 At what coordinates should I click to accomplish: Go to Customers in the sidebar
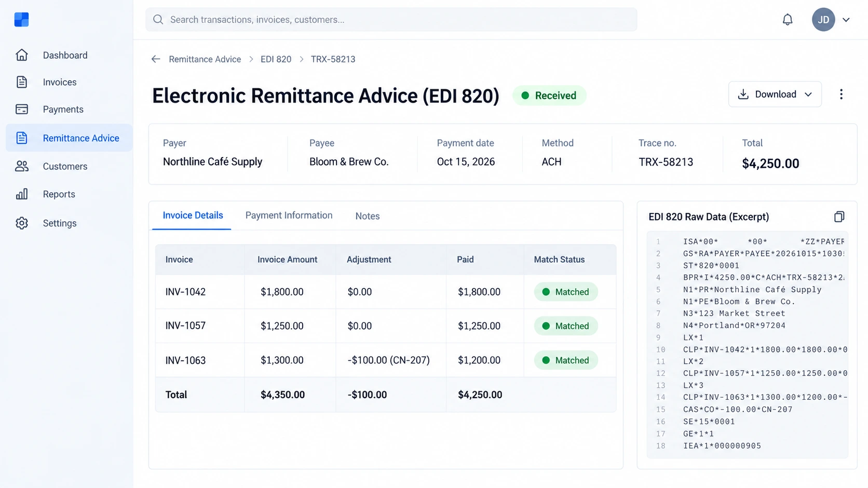click(65, 166)
